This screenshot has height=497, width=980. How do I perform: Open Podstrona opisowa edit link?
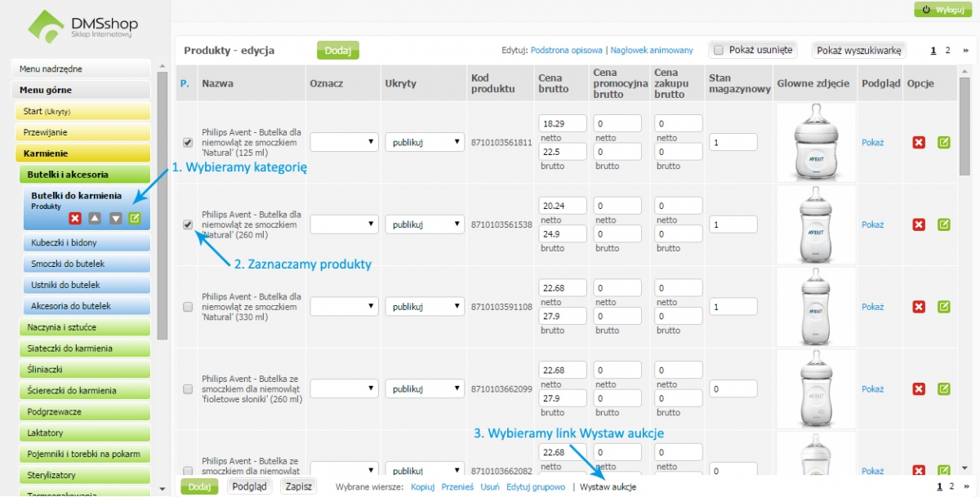(x=567, y=51)
